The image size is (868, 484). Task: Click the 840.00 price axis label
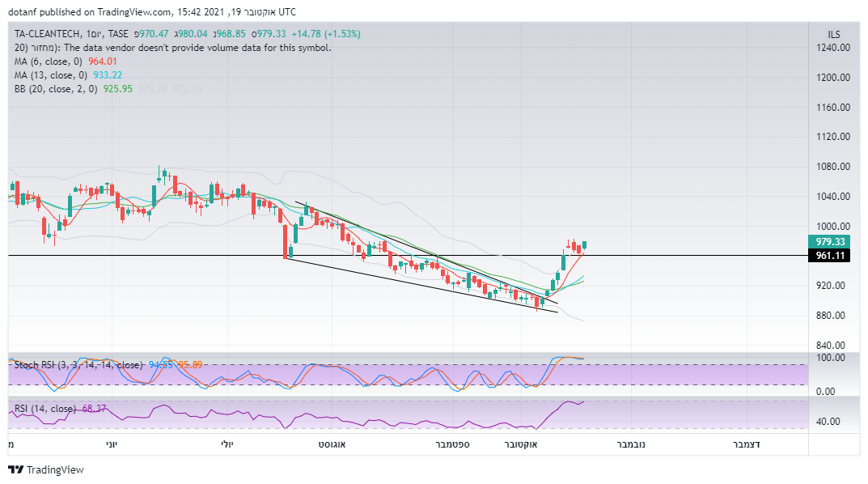pos(830,345)
